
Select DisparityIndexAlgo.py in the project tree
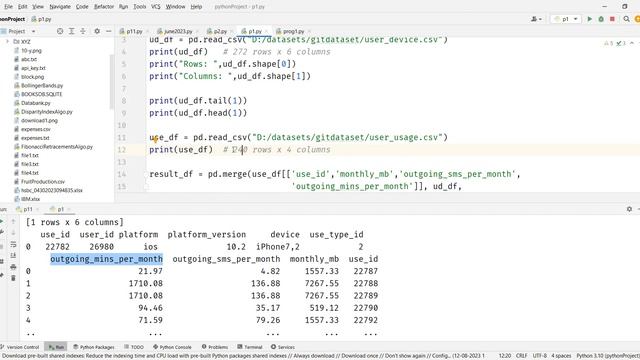[46, 112]
